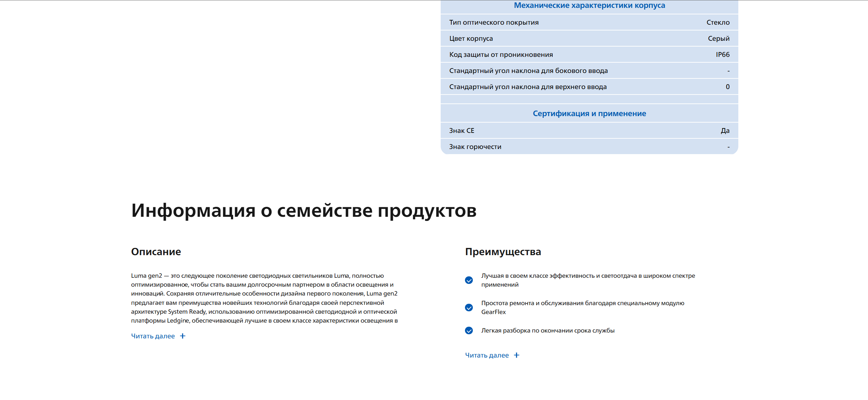Click "Стандартный угол наклона для верхнего ввода"
The image size is (868, 400).
(x=528, y=87)
